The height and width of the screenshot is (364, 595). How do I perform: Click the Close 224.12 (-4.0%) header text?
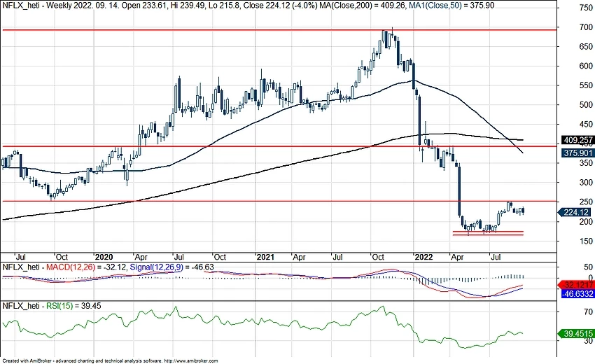coord(281,6)
